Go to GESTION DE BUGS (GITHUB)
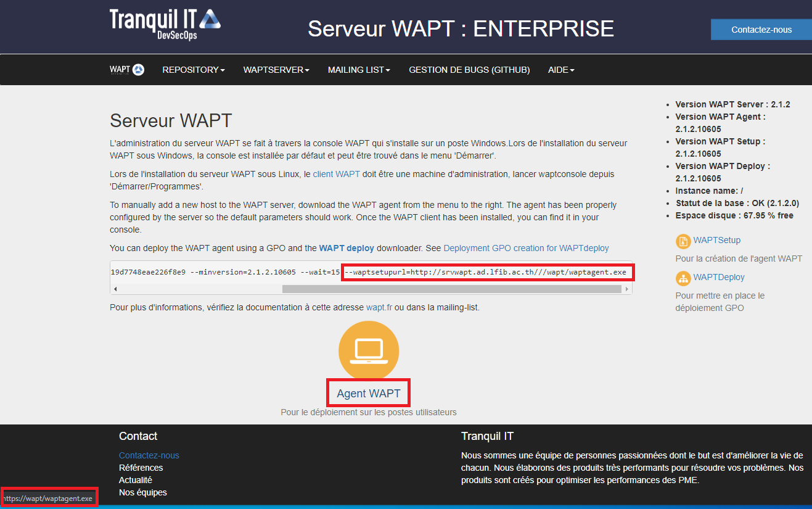Image resolution: width=812 pixels, height=509 pixels. click(469, 70)
